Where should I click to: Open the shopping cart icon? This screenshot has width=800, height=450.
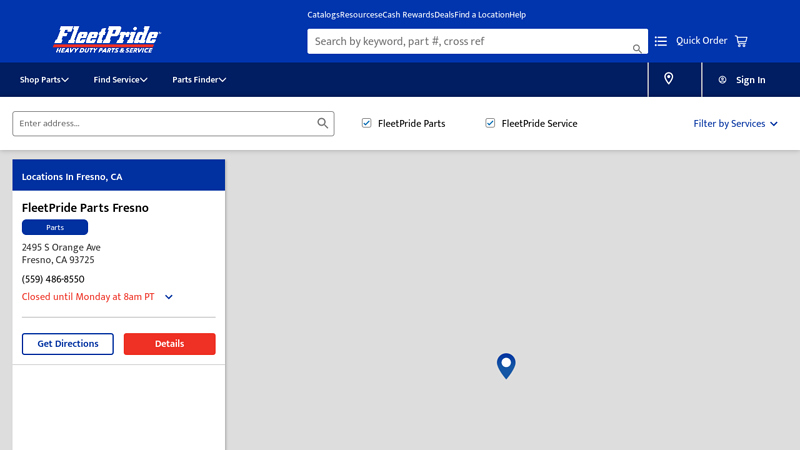(x=741, y=41)
